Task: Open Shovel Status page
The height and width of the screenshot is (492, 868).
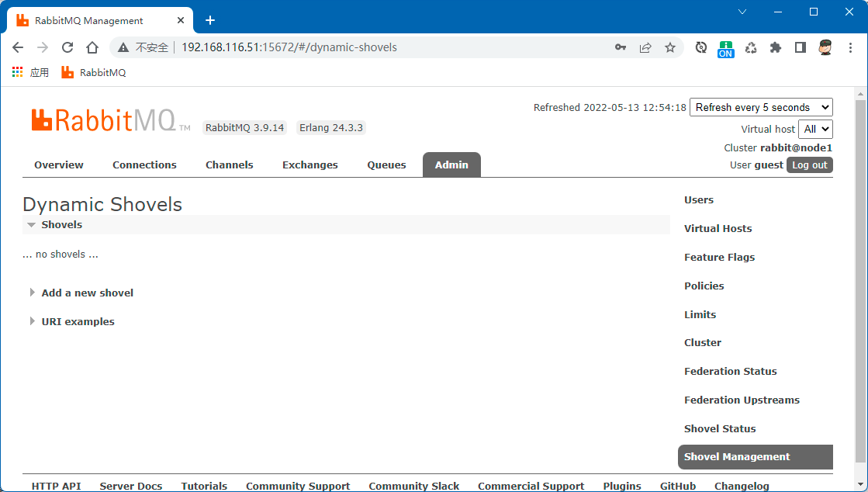Action: 720,429
